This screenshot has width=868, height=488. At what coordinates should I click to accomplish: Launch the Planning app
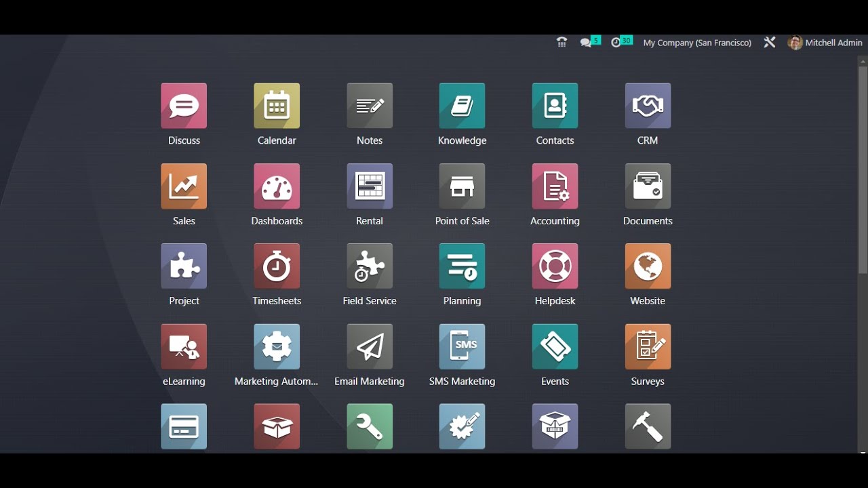click(x=462, y=266)
